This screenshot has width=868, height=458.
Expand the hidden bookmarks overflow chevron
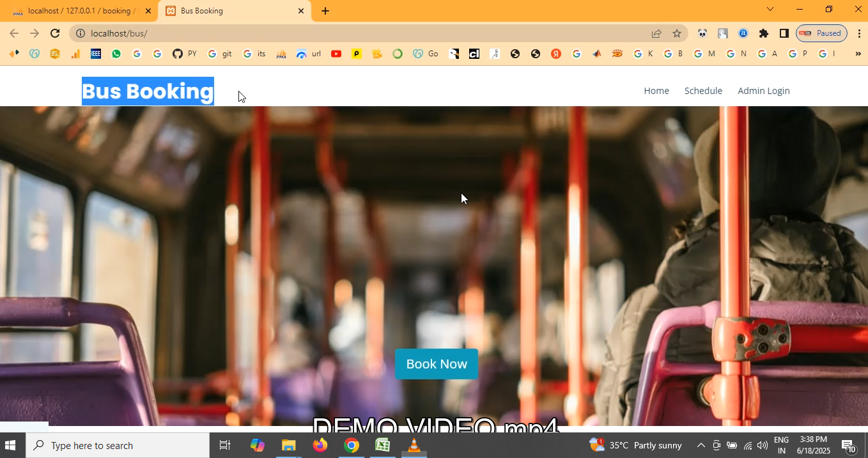[858, 54]
